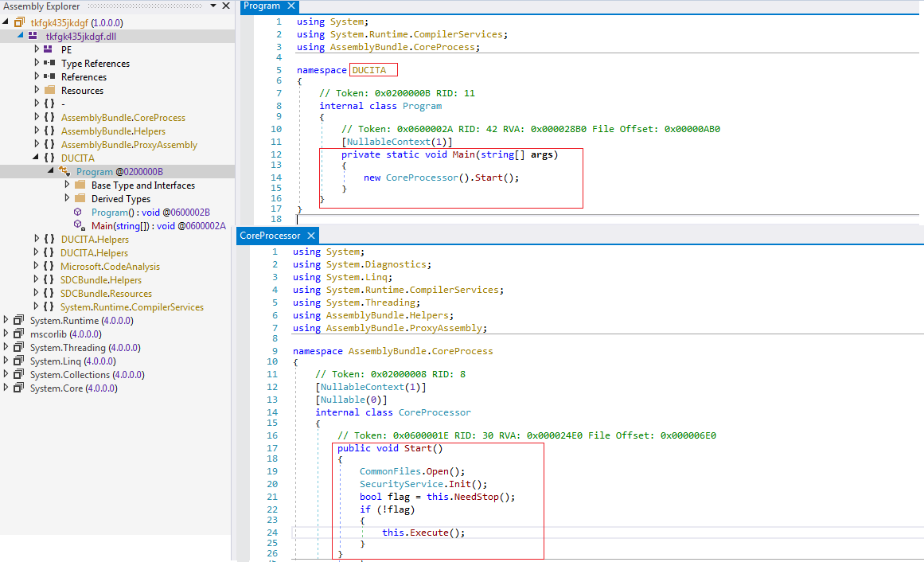Collapse the Program @0200000B class node

pyautogui.click(x=51, y=171)
